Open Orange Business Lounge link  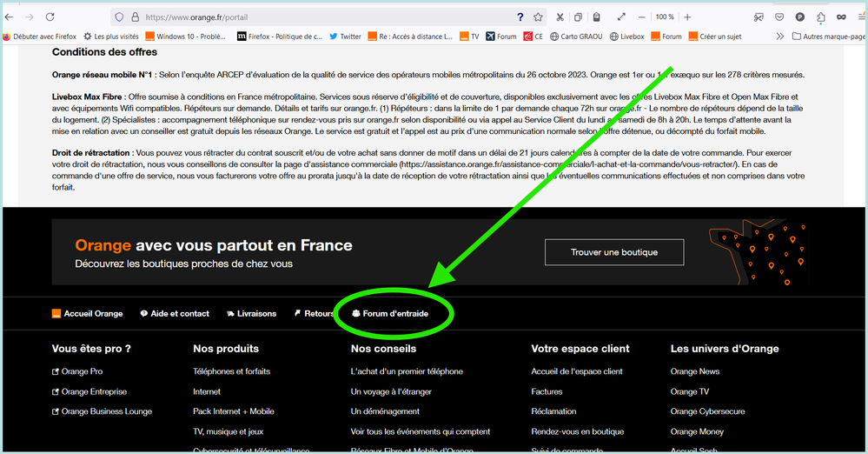point(102,411)
